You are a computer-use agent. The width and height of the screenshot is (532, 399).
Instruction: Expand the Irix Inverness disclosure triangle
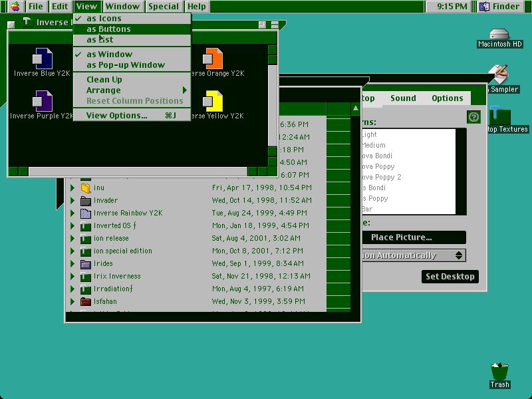[x=72, y=277]
